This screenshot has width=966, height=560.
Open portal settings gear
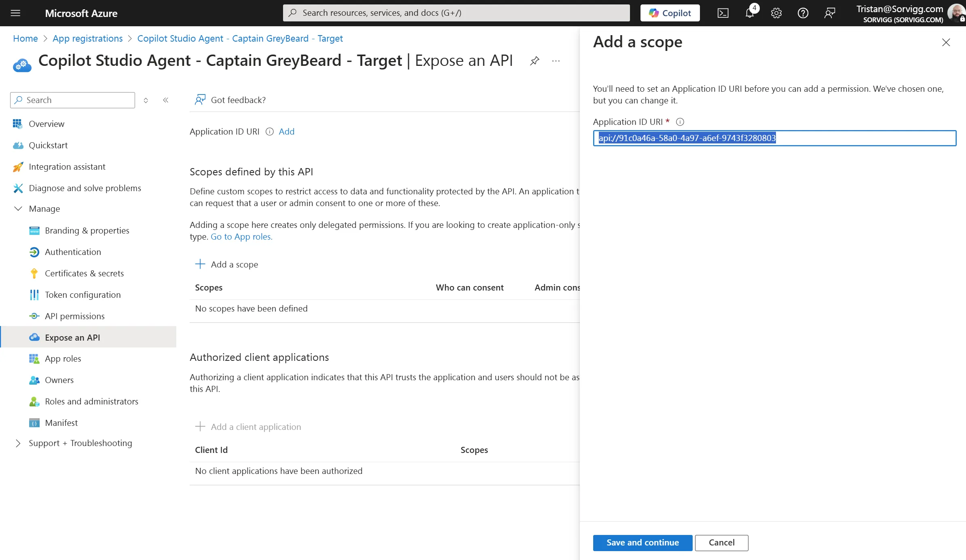pyautogui.click(x=776, y=13)
